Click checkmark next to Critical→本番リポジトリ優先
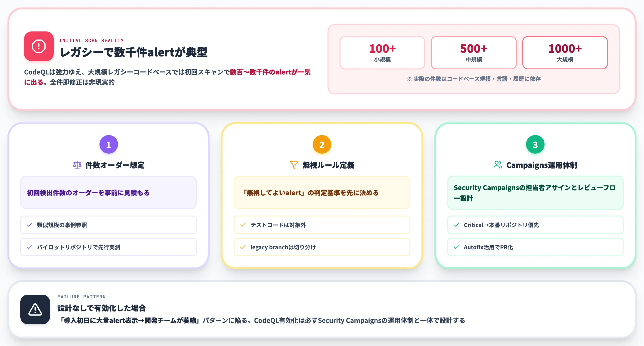 (456, 225)
